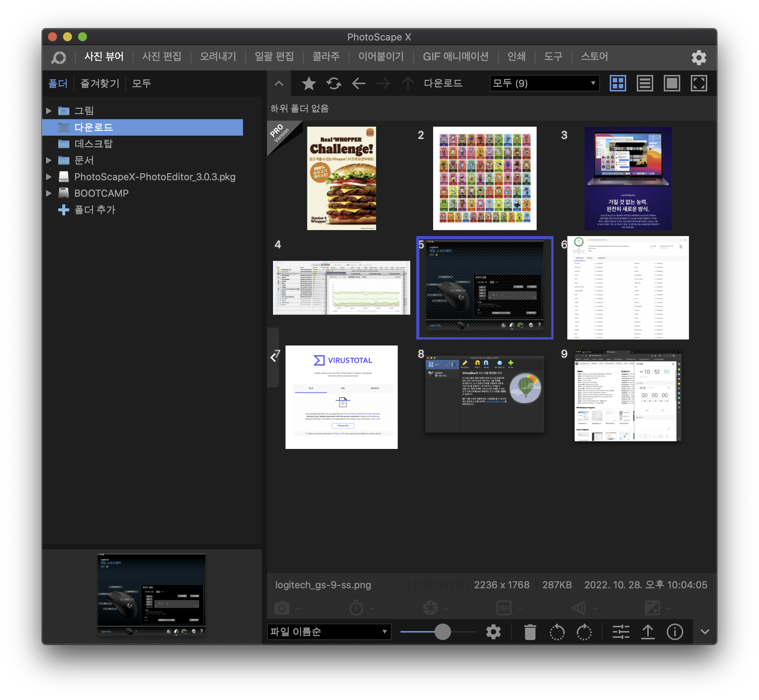Image resolution: width=759 pixels, height=700 pixels.
Task: Open the 도구 tab
Action: (x=553, y=57)
